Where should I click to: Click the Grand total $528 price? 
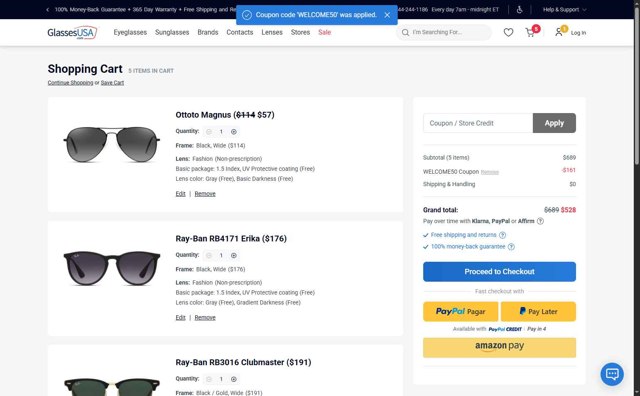[x=568, y=210]
